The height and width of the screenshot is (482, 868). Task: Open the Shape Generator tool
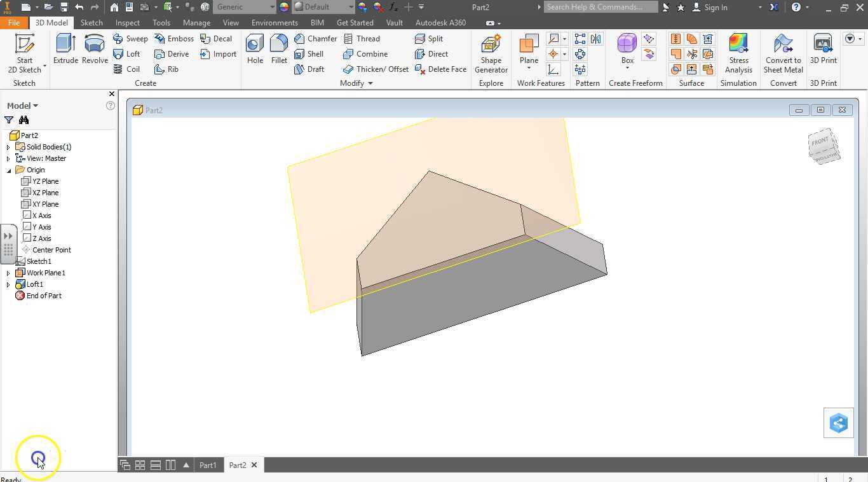(491, 53)
